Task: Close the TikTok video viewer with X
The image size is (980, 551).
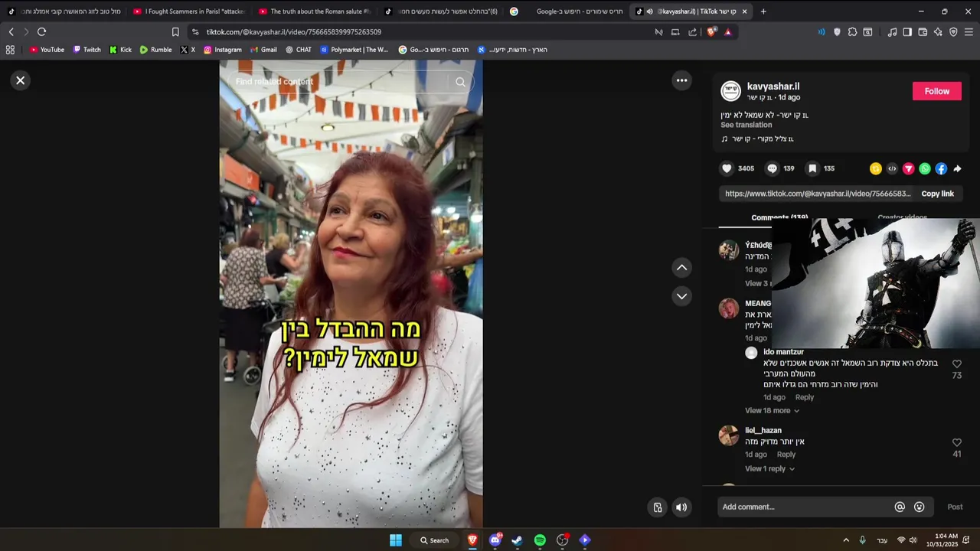Action: click(21, 80)
